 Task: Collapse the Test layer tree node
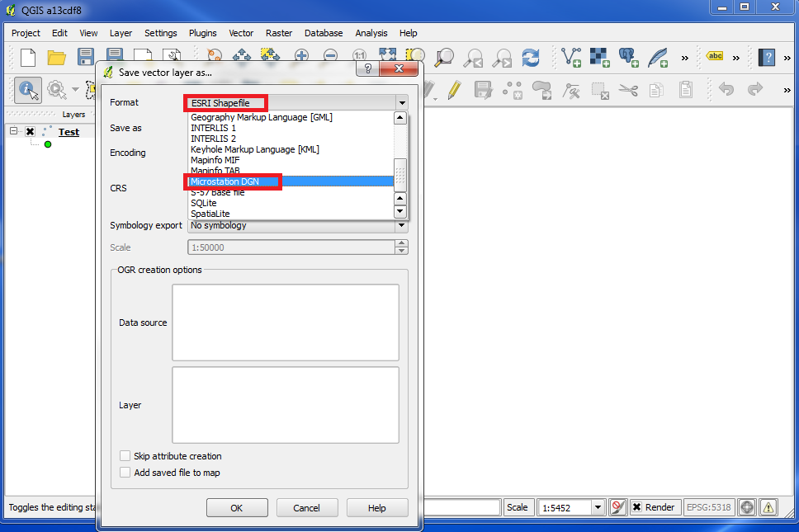tap(14, 131)
